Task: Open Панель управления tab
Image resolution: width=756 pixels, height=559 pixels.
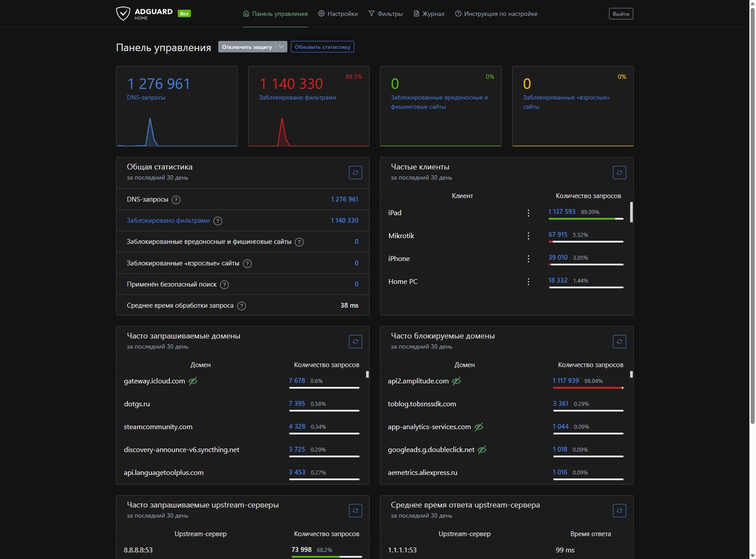Action: (x=275, y=14)
